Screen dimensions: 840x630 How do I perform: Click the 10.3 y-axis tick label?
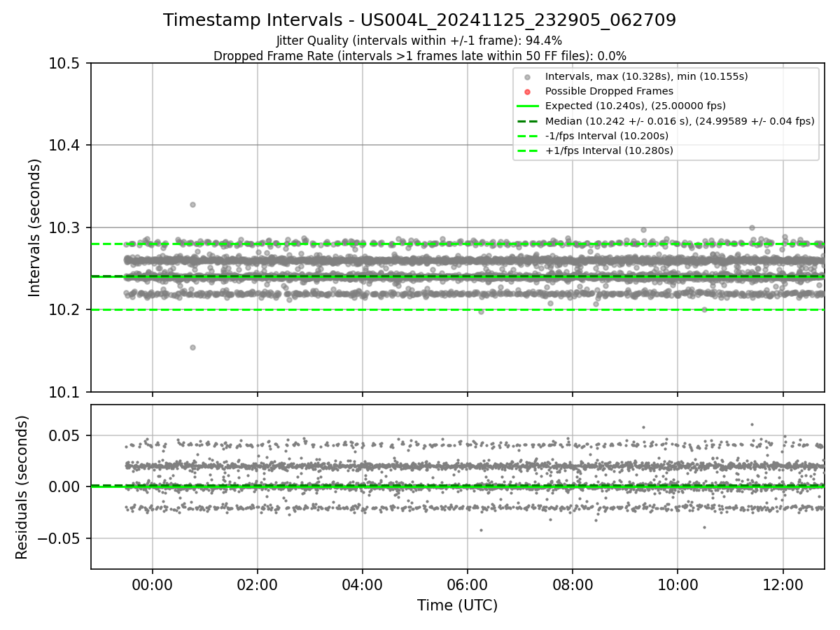tap(66, 228)
